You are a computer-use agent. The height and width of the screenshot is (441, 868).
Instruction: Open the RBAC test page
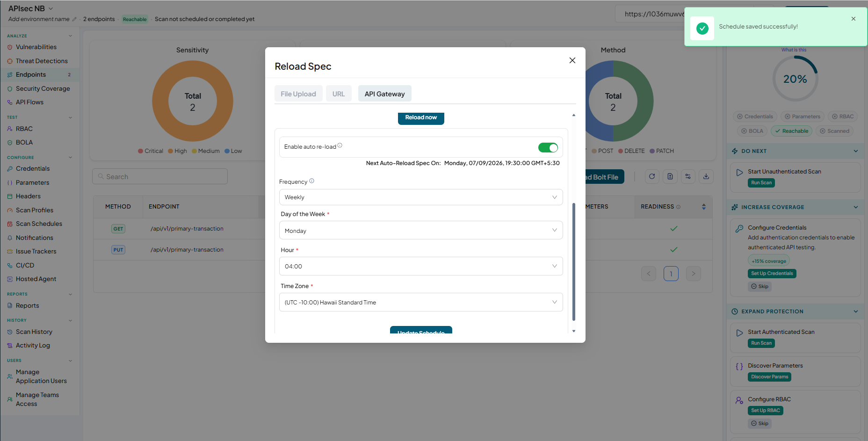click(24, 129)
